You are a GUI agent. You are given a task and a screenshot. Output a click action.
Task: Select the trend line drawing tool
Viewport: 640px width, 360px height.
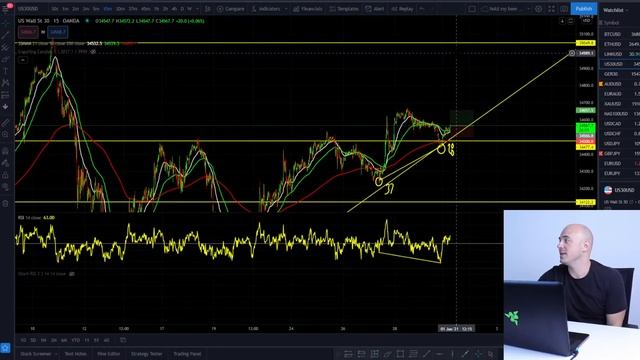click(x=5, y=36)
